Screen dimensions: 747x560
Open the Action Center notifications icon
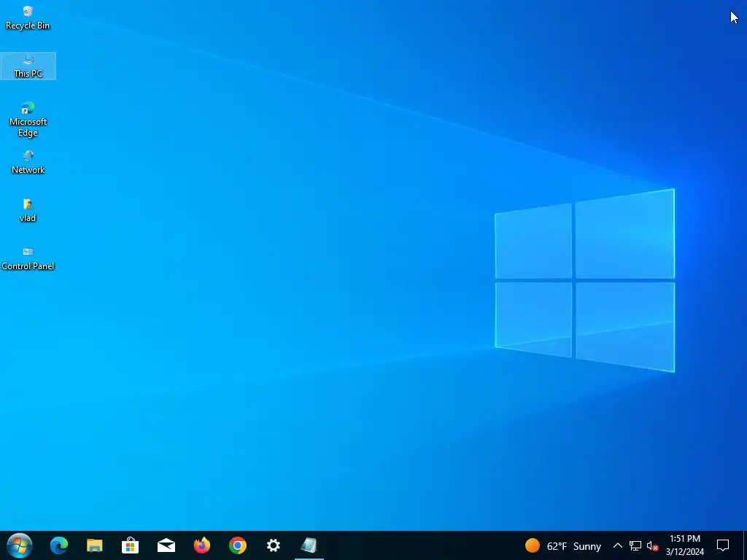tap(723, 545)
